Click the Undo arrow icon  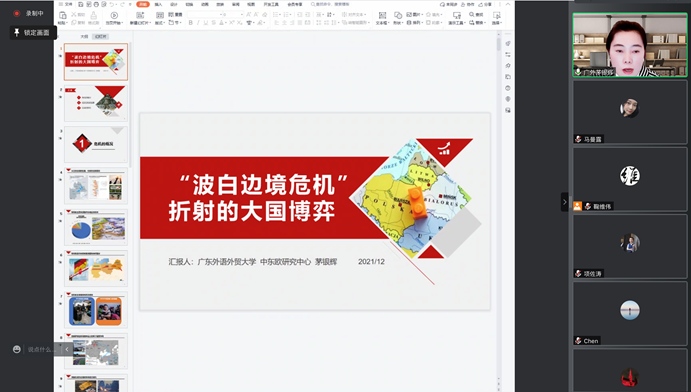[111, 4]
